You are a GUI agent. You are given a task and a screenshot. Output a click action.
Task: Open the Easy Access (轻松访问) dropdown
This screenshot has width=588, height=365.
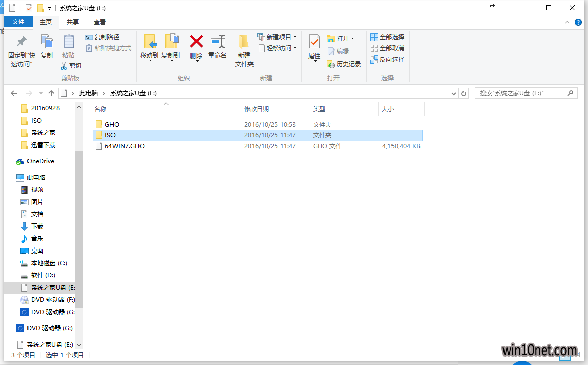pos(277,48)
